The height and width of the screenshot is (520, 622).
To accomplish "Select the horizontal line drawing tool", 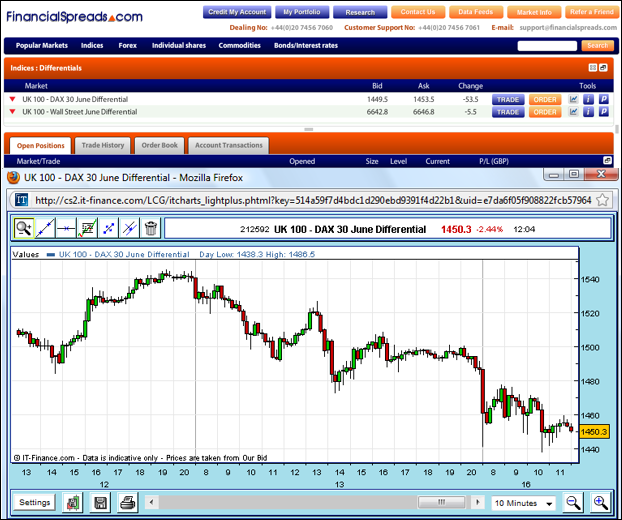I will point(66,228).
